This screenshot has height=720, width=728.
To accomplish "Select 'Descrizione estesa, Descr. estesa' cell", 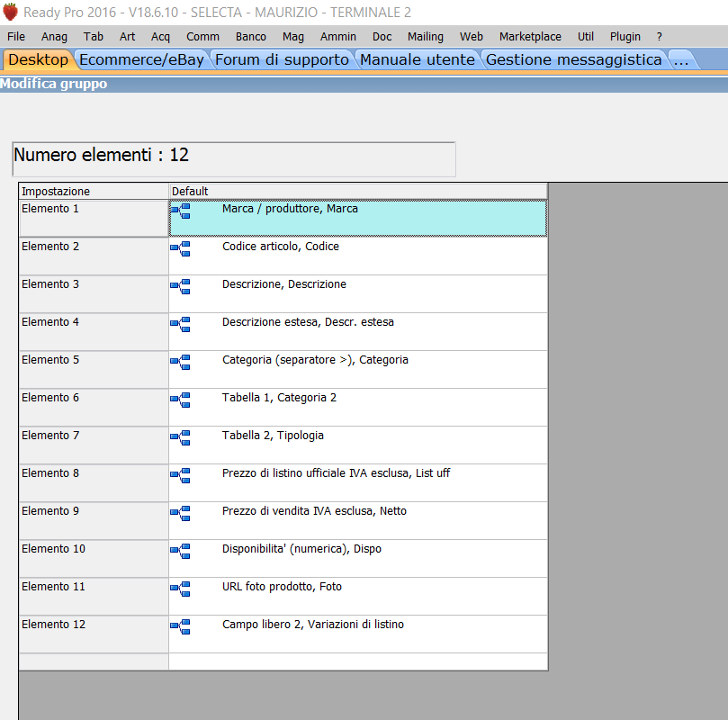I will (358, 332).
